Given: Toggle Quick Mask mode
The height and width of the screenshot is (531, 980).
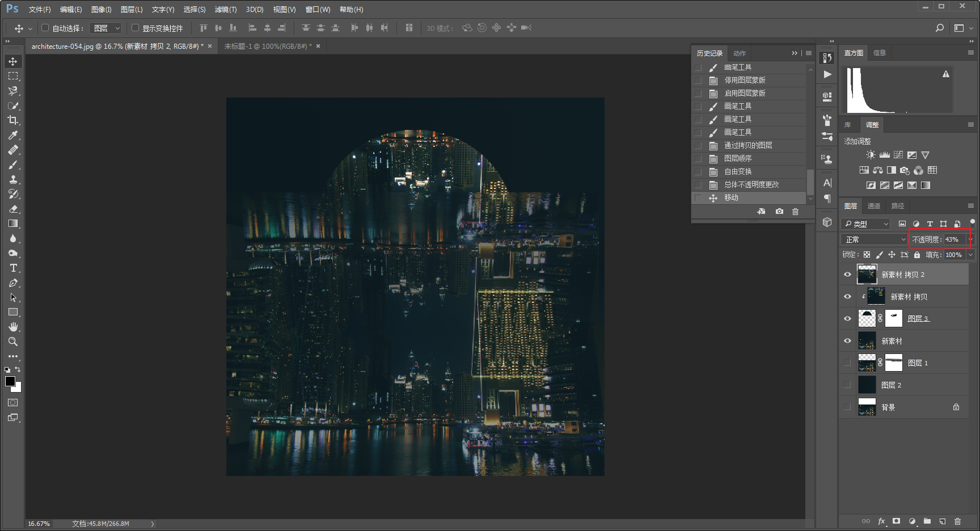Looking at the screenshot, I should click(x=13, y=403).
